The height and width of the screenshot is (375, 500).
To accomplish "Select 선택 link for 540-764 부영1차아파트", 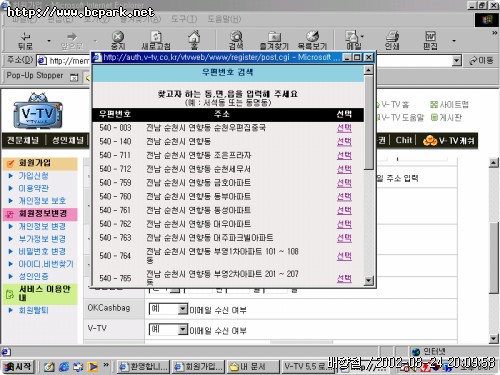I will (x=344, y=256).
